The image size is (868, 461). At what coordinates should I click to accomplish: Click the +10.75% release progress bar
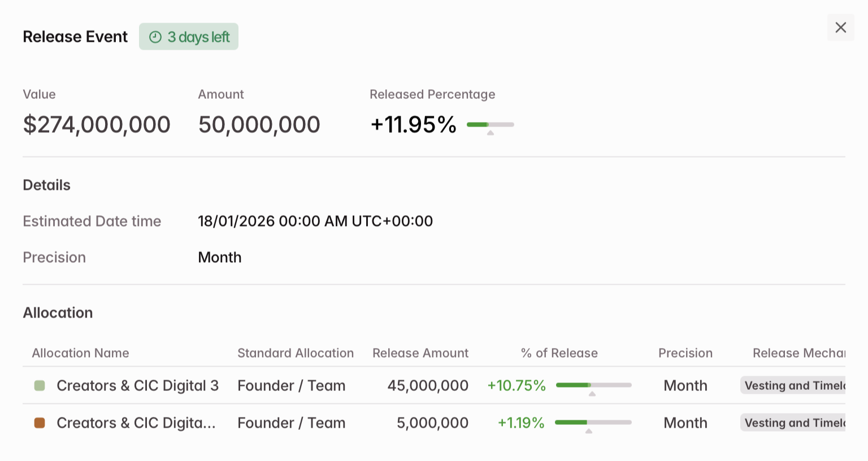coord(593,385)
